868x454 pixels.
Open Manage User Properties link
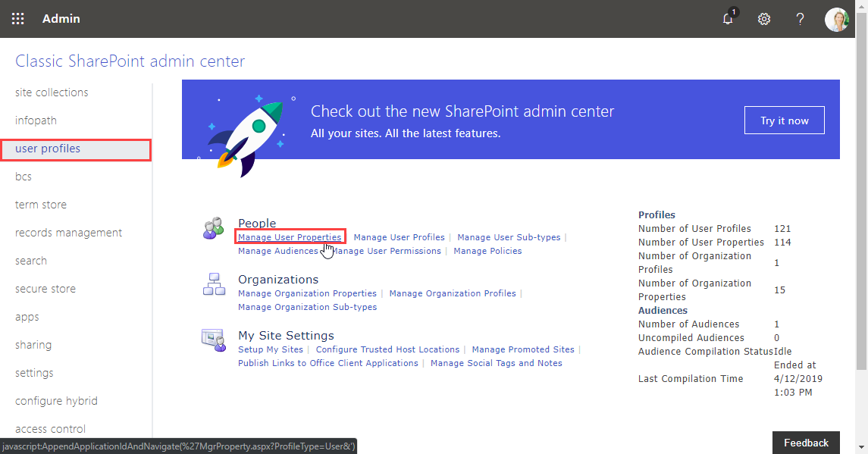coord(290,237)
